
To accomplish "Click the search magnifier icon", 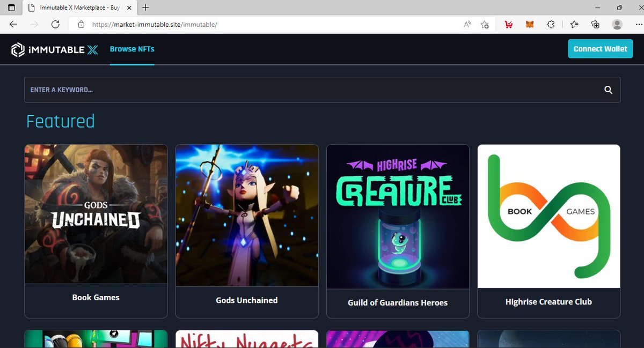I will [x=608, y=90].
